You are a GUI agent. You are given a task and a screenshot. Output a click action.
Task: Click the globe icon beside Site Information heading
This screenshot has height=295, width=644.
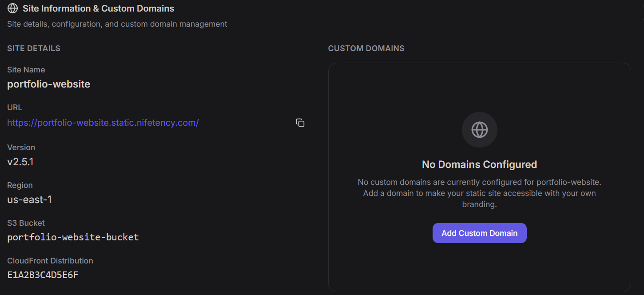tap(12, 8)
